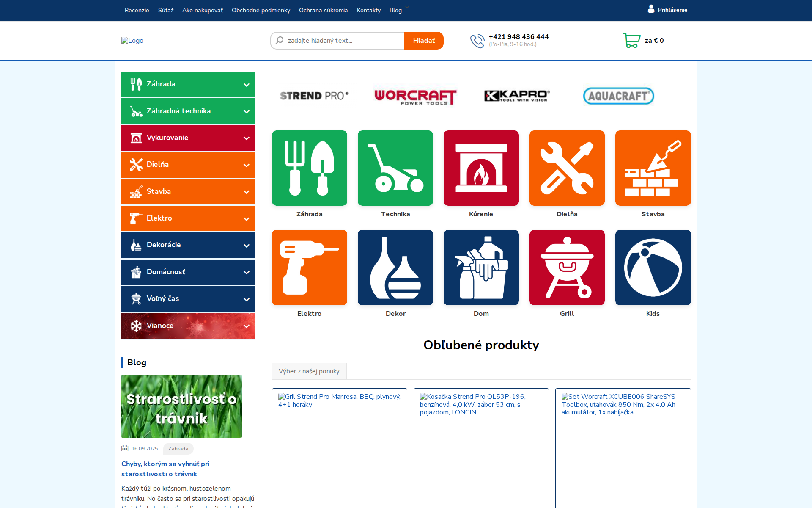
Task: Click the shopping cart icon
Action: tap(631, 41)
